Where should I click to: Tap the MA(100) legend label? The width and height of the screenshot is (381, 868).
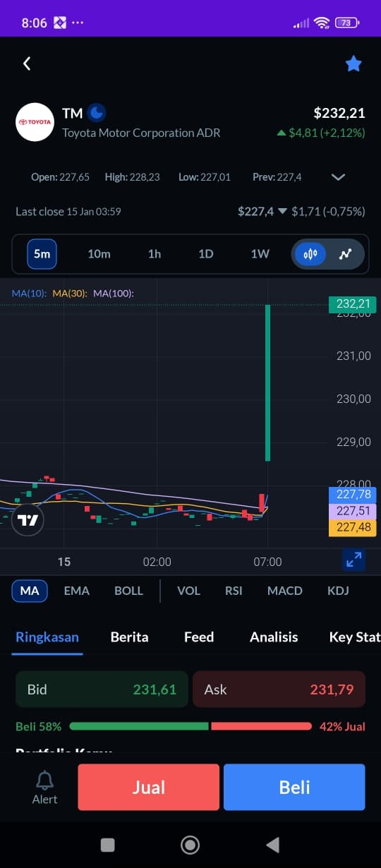pos(113,293)
